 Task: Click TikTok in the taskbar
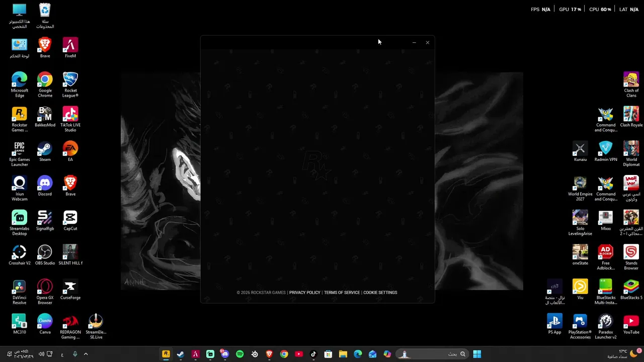[x=313, y=354]
